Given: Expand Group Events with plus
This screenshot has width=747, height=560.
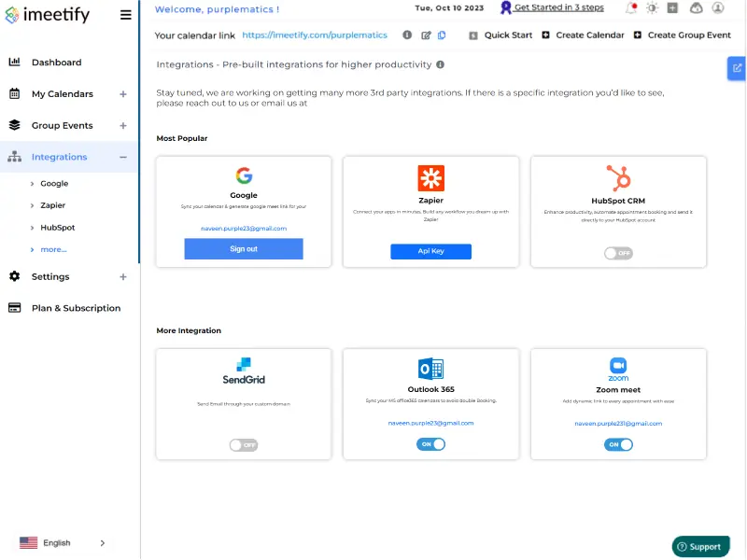Looking at the screenshot, I should 123,126.
